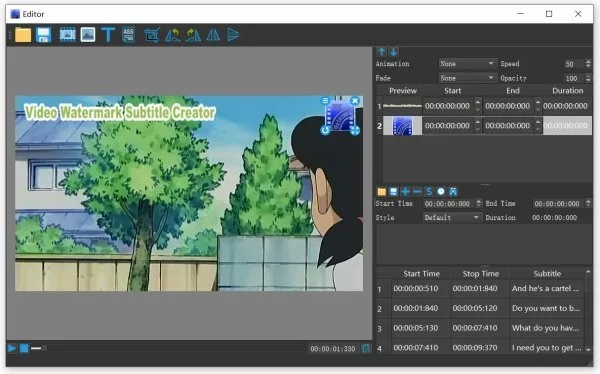600x374 pixels.
Task: Save the subtitles with the disk icon in the subtitle toolbar
Action: point(393,191)
